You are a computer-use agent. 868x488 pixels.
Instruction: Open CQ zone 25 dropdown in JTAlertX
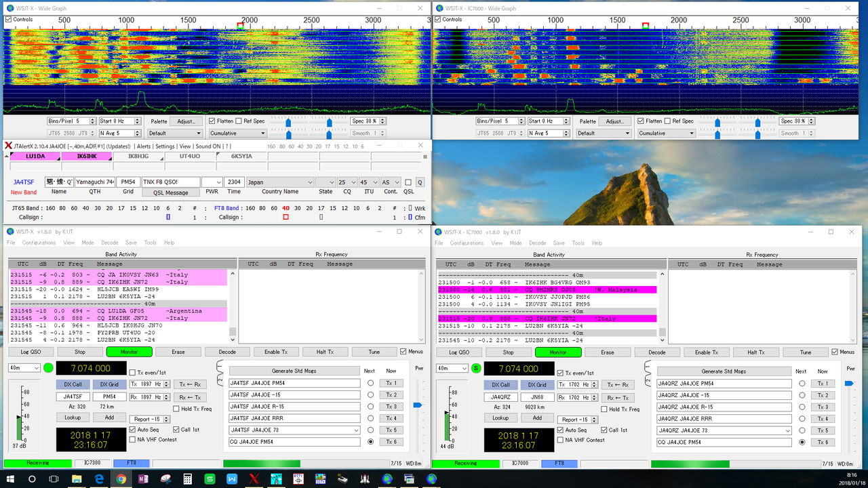pyautogui.click(x=348, y=182)
